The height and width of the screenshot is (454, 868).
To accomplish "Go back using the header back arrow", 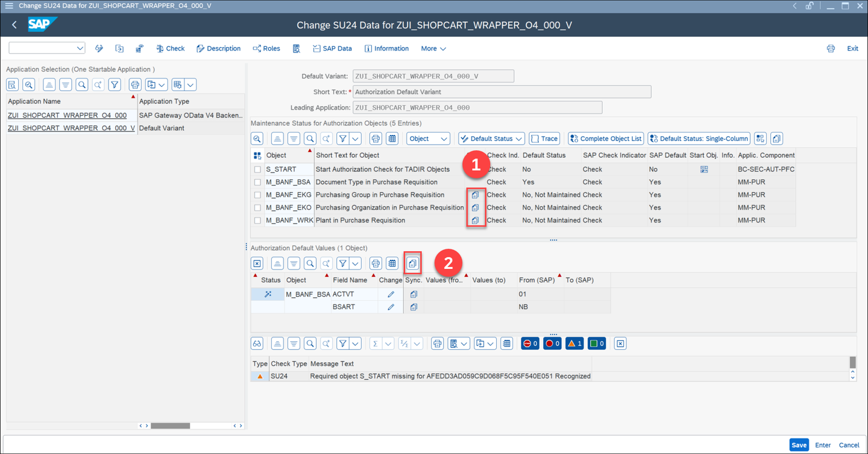I will point(14,25).
